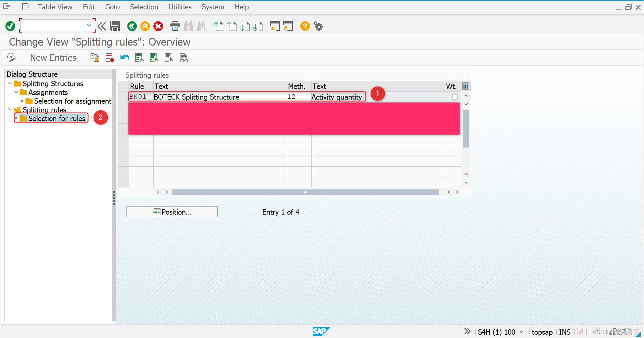Click the Configuration Help glasses icon

click(x=183, y=58)
